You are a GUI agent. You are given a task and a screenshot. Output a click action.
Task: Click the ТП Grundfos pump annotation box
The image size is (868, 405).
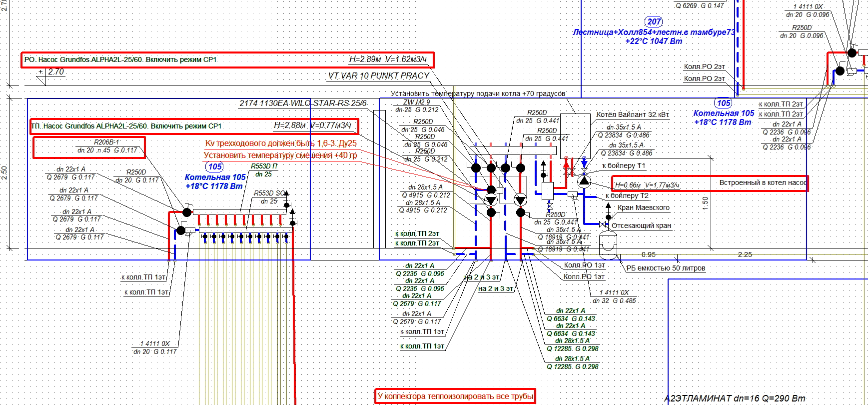coord(194,126)
